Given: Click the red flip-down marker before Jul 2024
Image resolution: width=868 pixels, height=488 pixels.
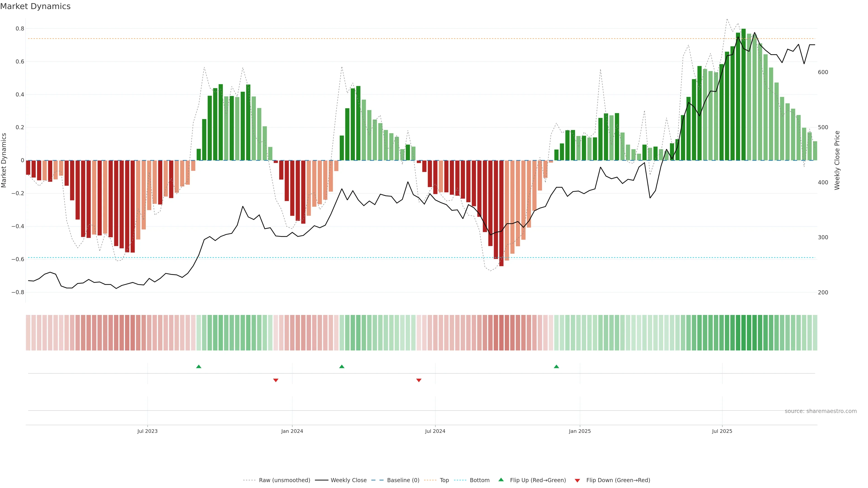Looking at the screenshot, I should click(x=418, y=380).
